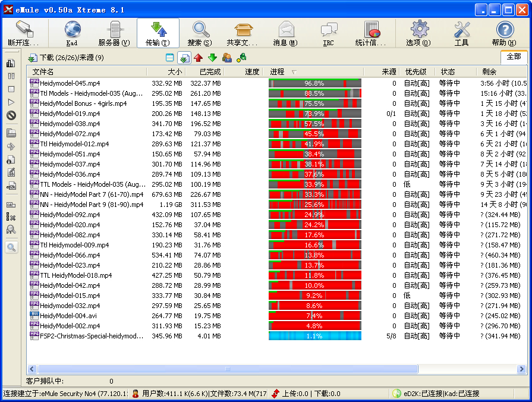Show known clients icon
This screenshot has height=402, width=532.
click(241, 58)
